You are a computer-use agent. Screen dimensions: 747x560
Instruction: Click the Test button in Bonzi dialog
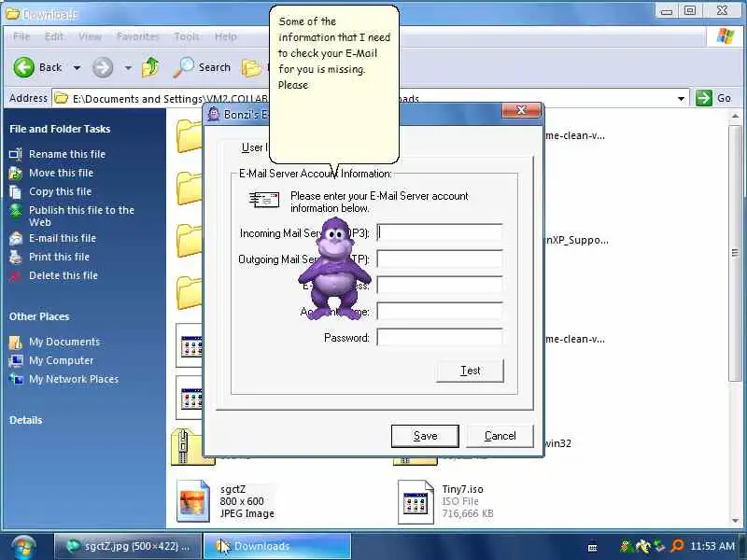pos(470,371)
